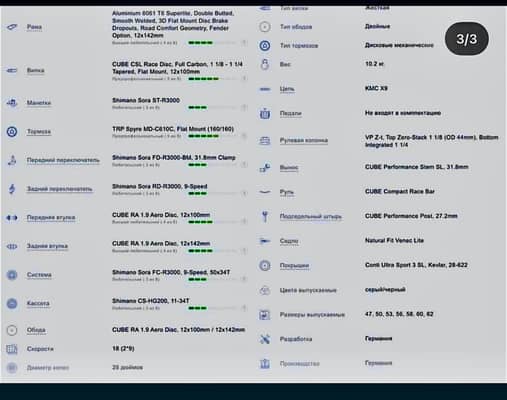Open the Рама link
This screenshot has width=507, height=400.
[34, 27]
